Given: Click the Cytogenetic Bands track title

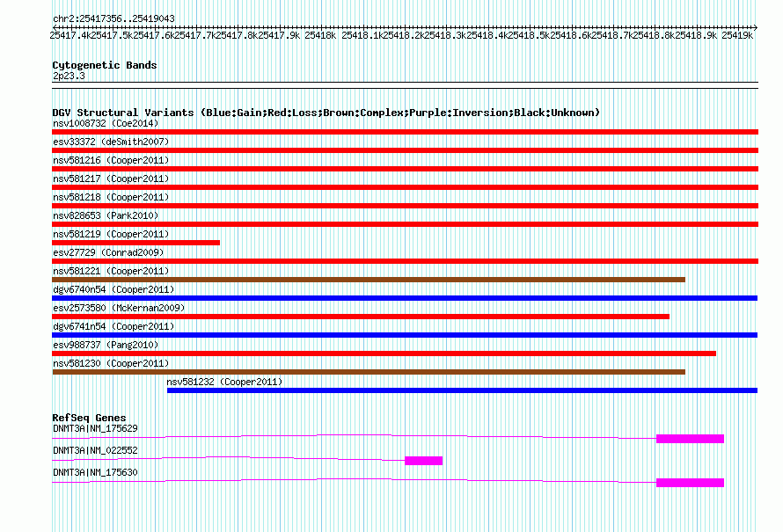Looking at the screenshot, I should 105,65.
